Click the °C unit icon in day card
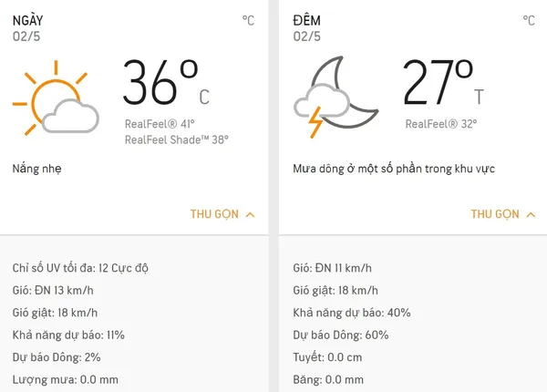547x392 pixels. (248, 21)
